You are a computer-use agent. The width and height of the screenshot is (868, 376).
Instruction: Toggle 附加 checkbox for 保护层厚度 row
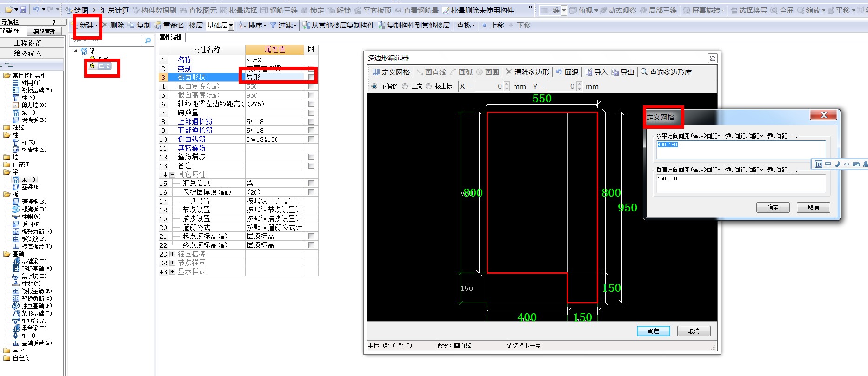tap(311, 192)
